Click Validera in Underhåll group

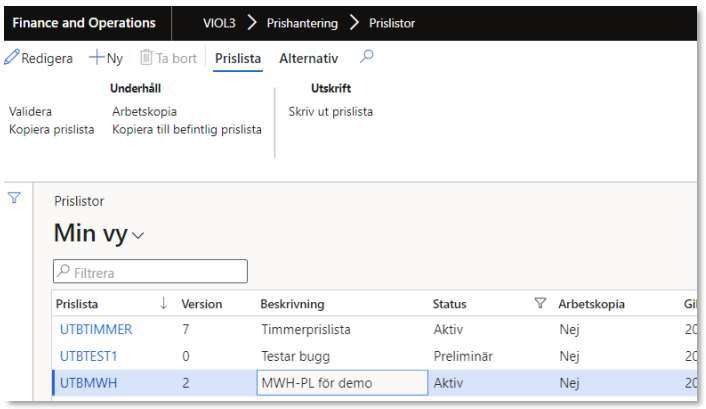(x=30, y=112)
